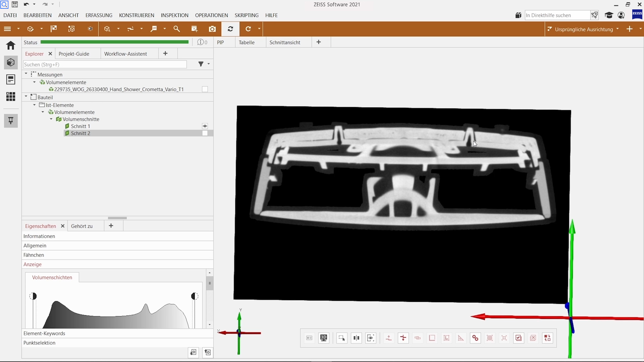Click the magnifier search icon in orange toolbar
This screenshot has height=362, width=644.
coord(177,29)
